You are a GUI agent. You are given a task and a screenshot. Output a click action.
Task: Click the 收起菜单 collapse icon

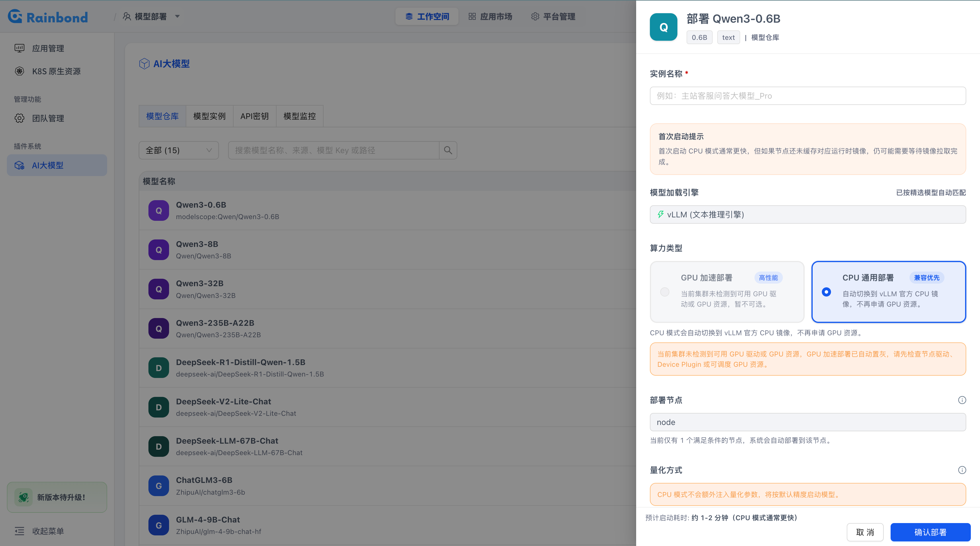[x=19, y=531]
